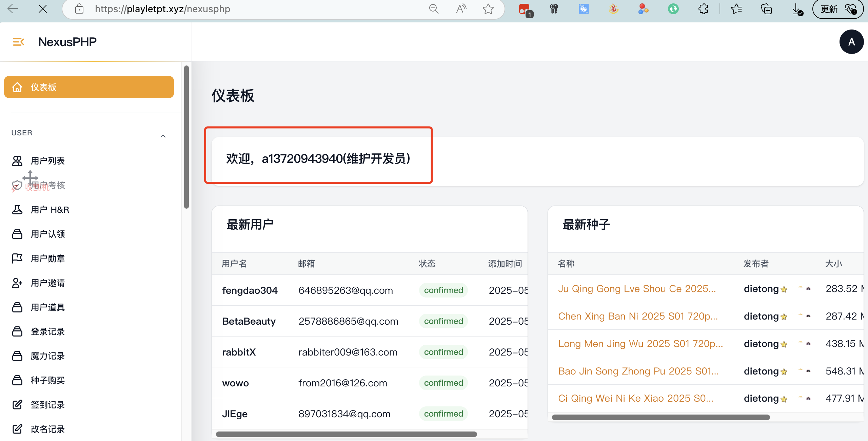Click horizontal scrollbar under 最新用户 table
The width and height of the screenshot is (868, 441).
(x=346, y=434)
